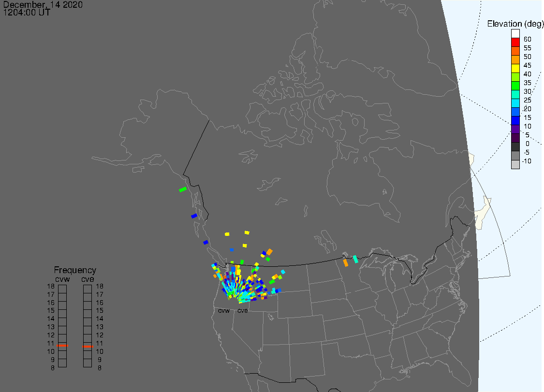
Task: Click the 'cve' radar label on the map
Action: pos(243,310)
